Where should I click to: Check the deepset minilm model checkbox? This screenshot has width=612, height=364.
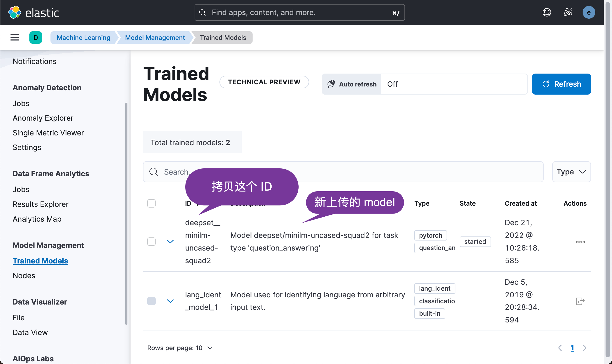coord(151,242)
